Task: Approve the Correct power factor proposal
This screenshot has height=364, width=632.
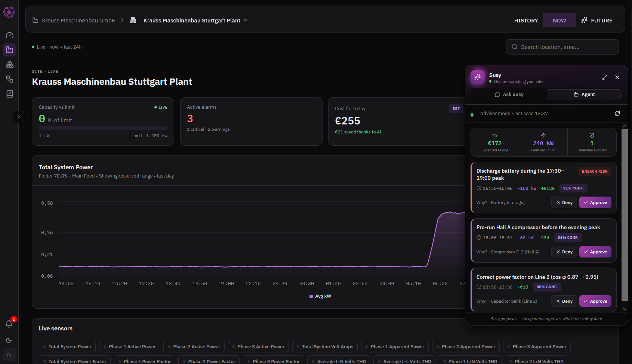Action: click(595, 301)
